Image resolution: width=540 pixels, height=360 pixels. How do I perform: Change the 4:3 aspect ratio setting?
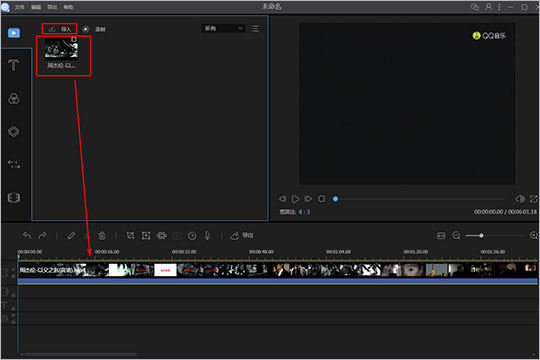[304, 212]
